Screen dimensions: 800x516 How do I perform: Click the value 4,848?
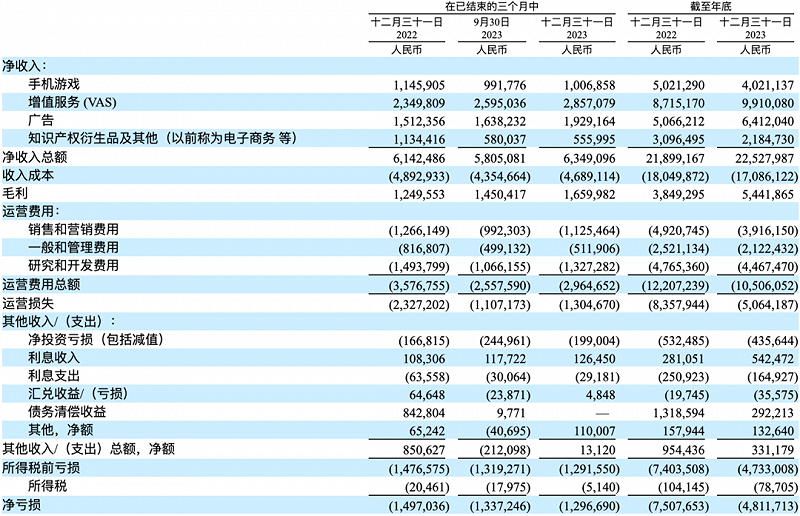tap(602, 396)
